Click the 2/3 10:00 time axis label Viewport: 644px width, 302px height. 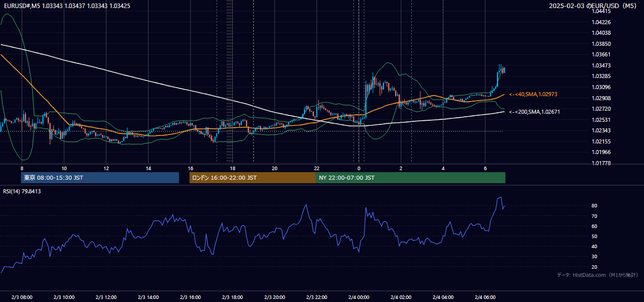coord(64,297)
